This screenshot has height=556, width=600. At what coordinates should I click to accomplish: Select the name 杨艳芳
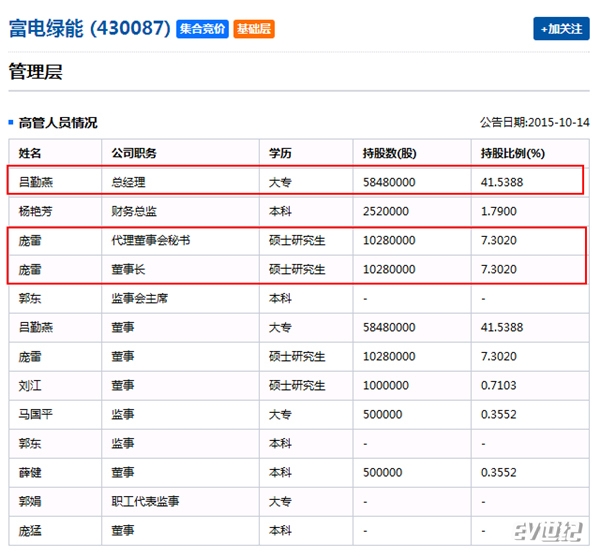[36, 211]
